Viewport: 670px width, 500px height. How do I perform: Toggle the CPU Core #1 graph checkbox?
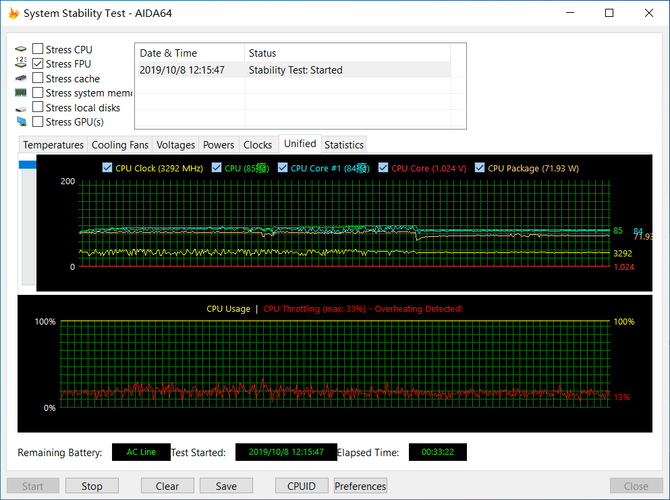(x=282, y=168)
